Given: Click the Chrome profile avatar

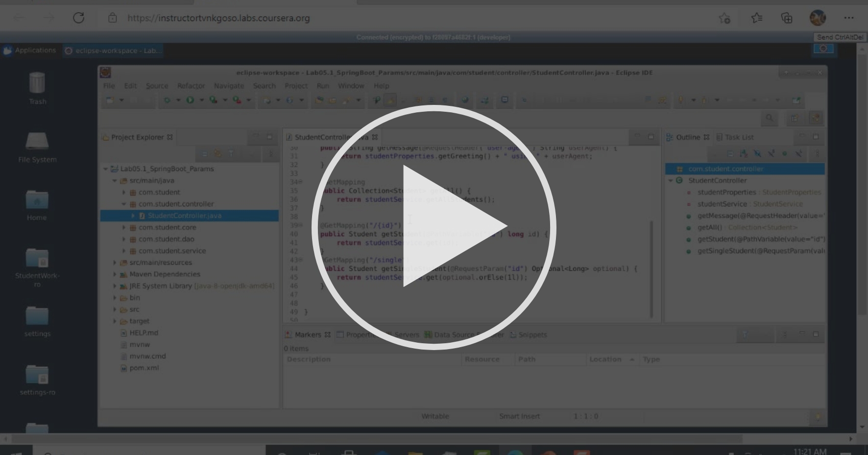Looking at the screenshot, I should click(x=817, y=18).
